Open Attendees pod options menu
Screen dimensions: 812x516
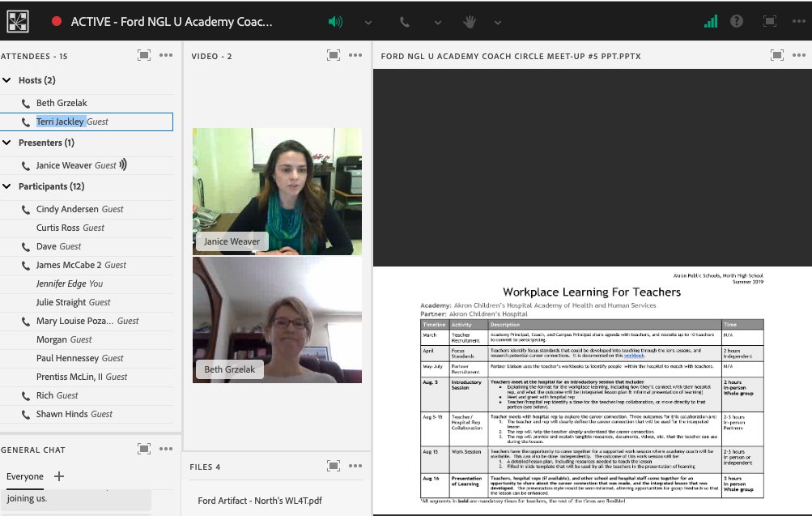[x=166, y=55]
